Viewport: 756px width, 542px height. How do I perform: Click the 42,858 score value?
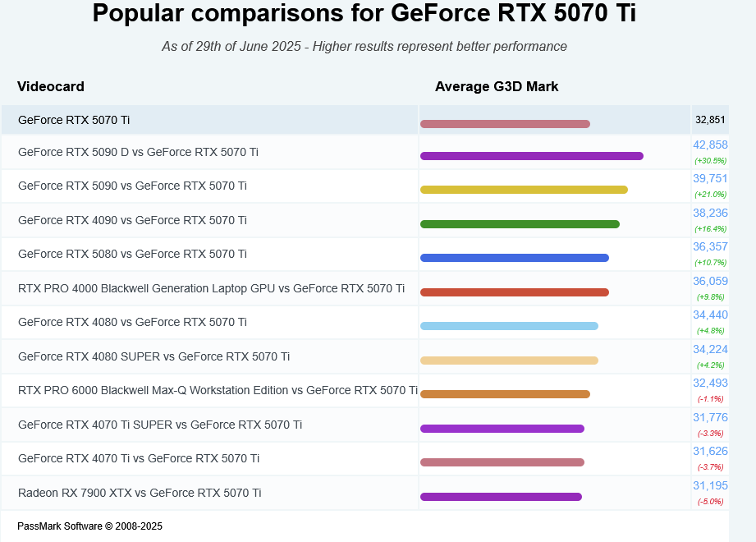(x=710, y=145)
